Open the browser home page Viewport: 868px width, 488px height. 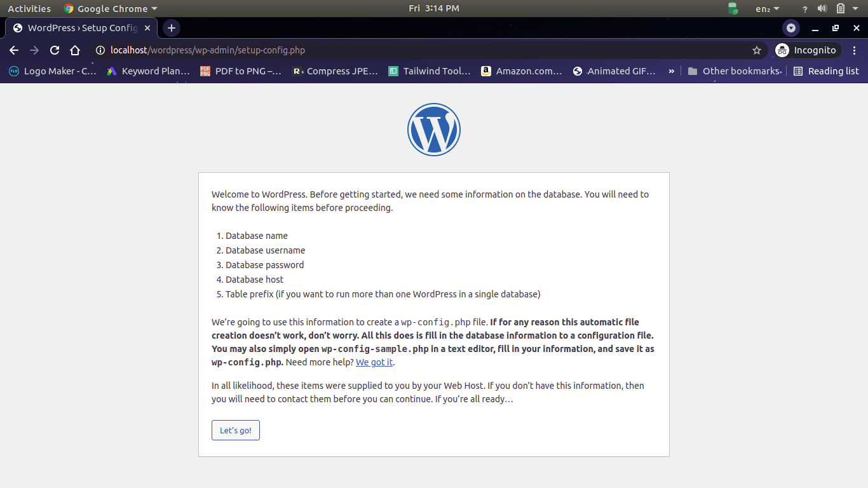pyautogui.click(x=75, y=50)
